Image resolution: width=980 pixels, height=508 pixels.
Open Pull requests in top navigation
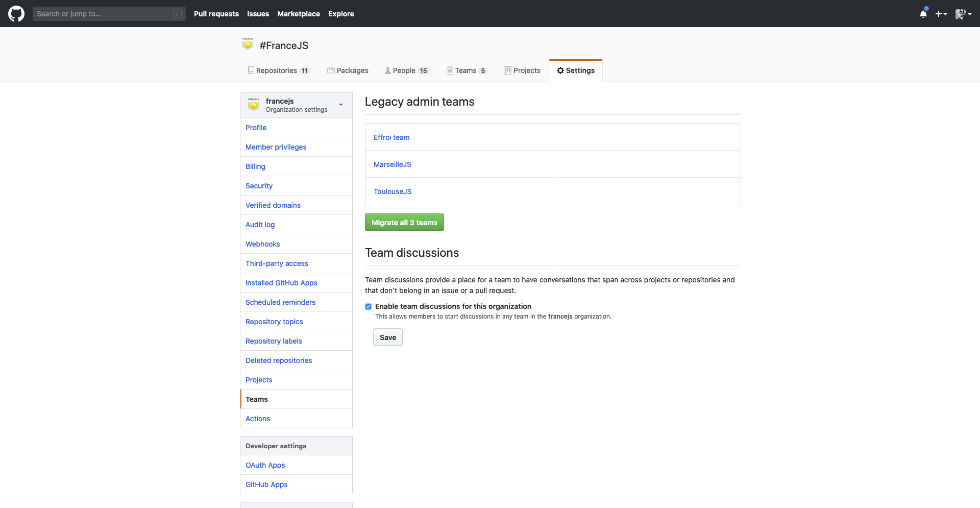[216, 14]
